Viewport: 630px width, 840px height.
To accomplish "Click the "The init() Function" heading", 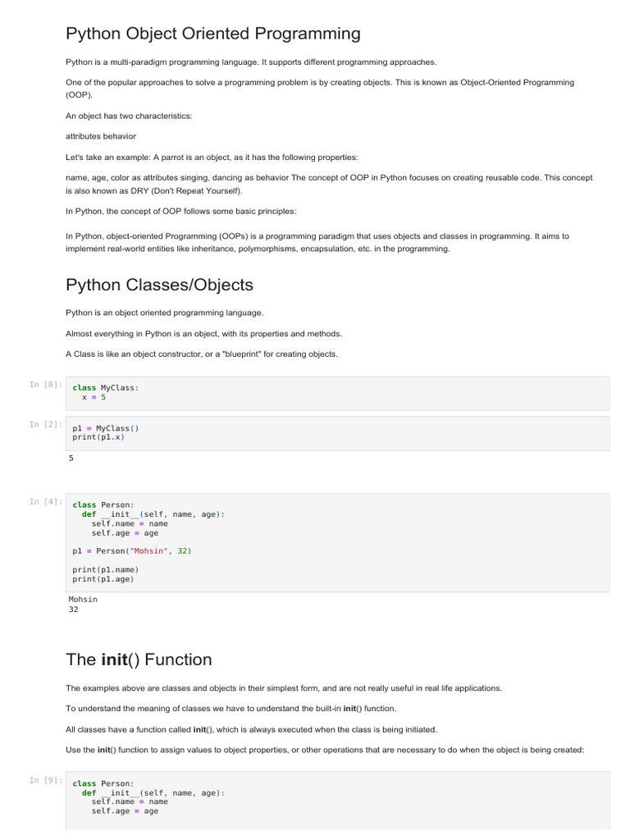I will coord(139,660).
